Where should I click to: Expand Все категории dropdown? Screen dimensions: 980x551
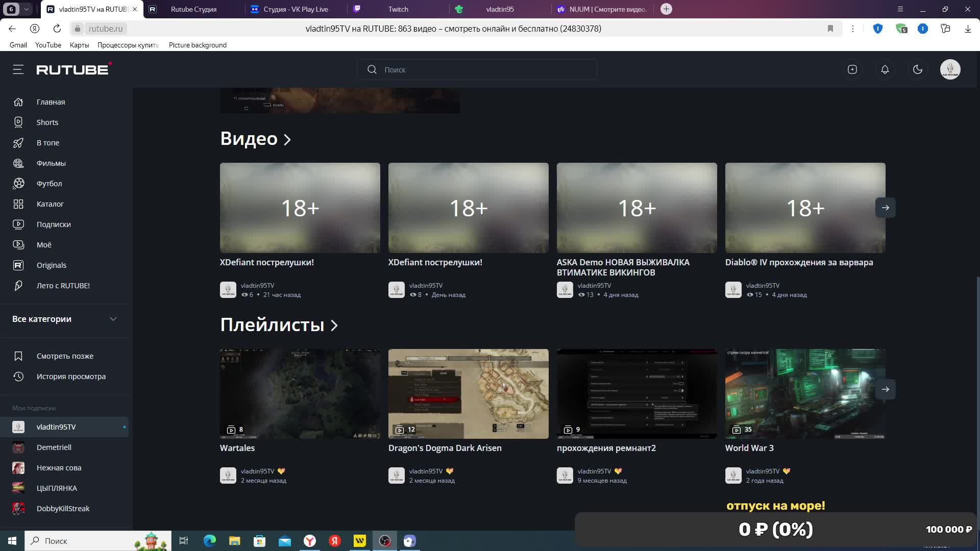113,319
